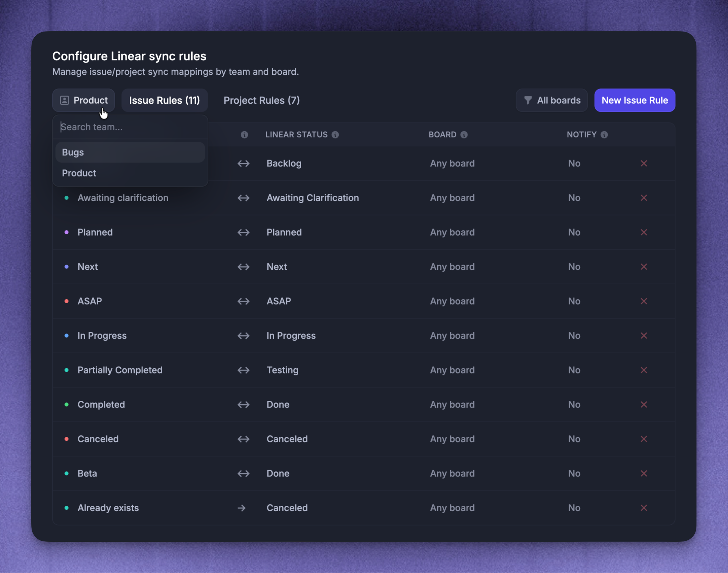Click Canceled in the Already exists row
Screen dimensions: 728x573
click(x=287, y=508)
